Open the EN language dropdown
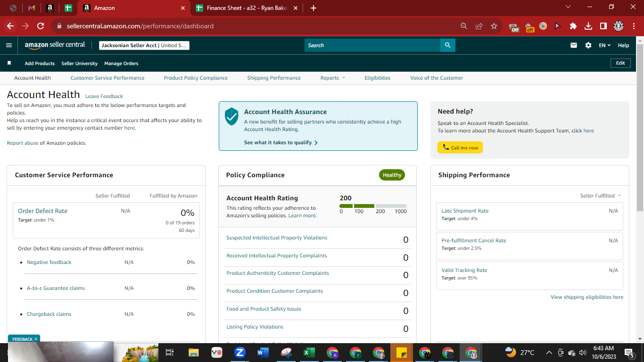This screenshot has height=362, width=644. [x=604, y=45]
